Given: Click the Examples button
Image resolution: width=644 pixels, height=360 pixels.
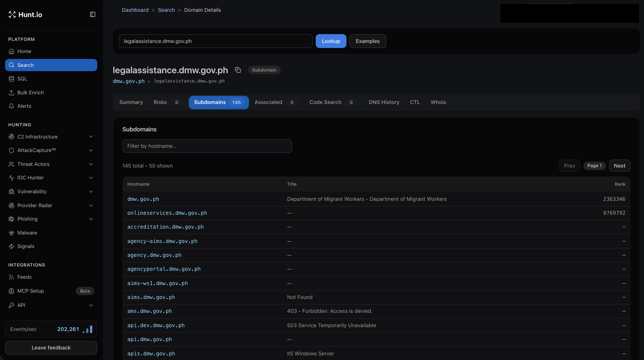Looking at the screenshot, I should 368,41.
